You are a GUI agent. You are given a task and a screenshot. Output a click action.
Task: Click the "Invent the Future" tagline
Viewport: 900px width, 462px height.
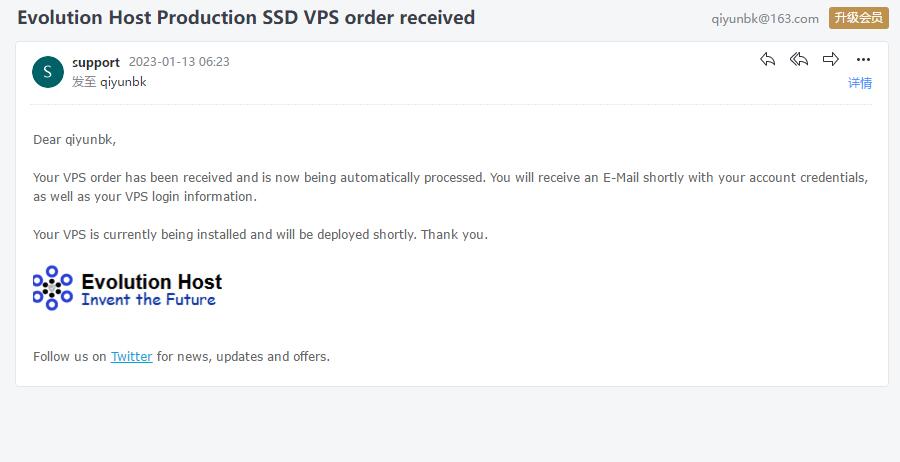point(149,300)
